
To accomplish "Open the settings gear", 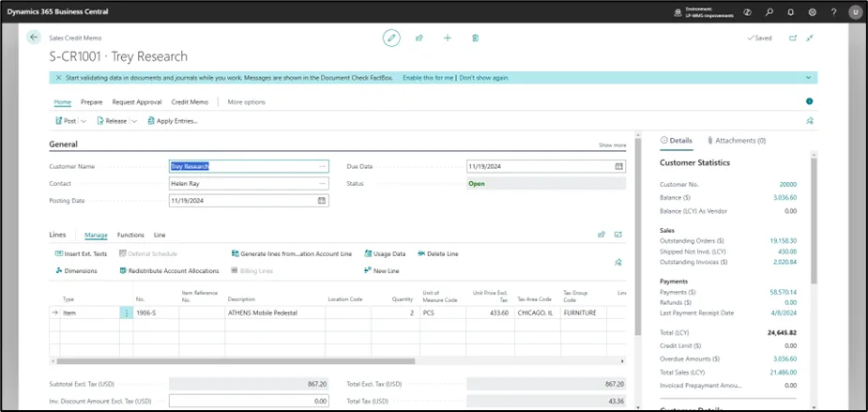I will (812, 11).
